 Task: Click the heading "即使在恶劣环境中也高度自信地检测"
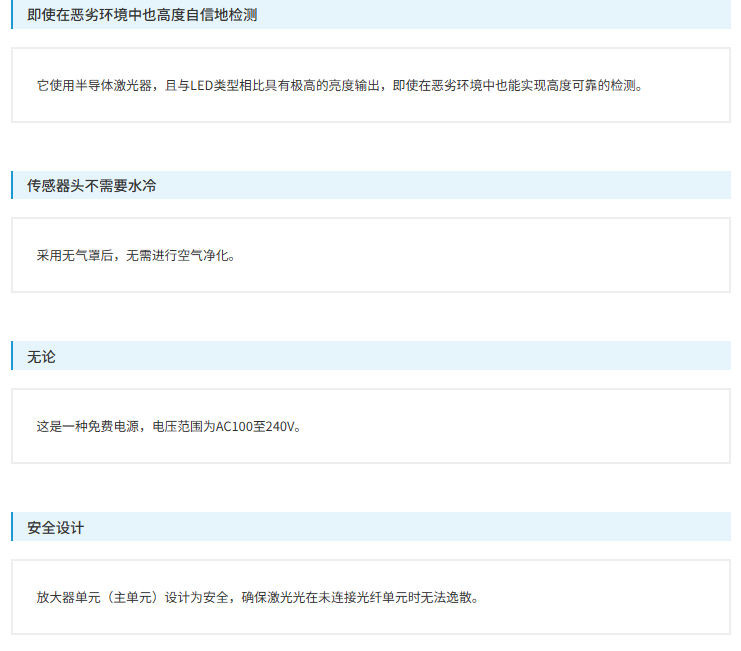click(142, 15)
